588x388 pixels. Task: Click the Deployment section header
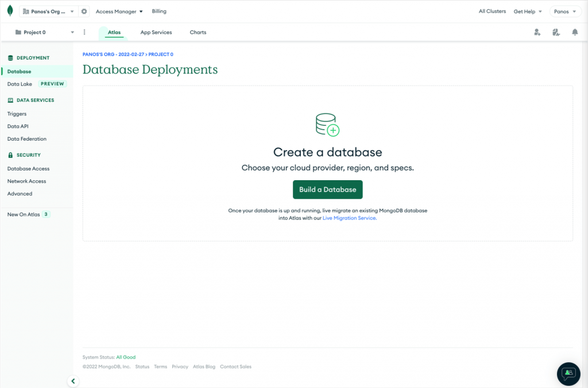29,58
